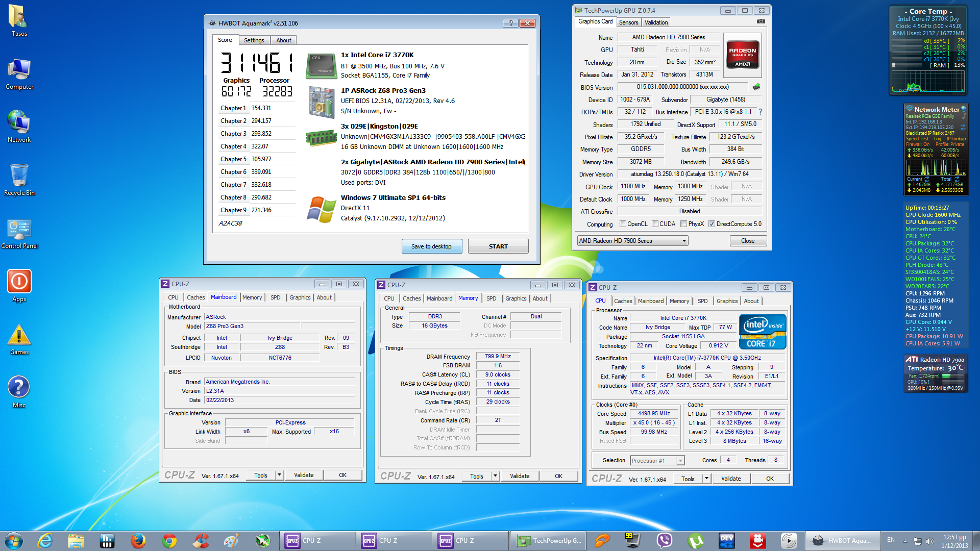Show hidden tray icons arrow
980x551 pixels.
(x=905, y=541)
